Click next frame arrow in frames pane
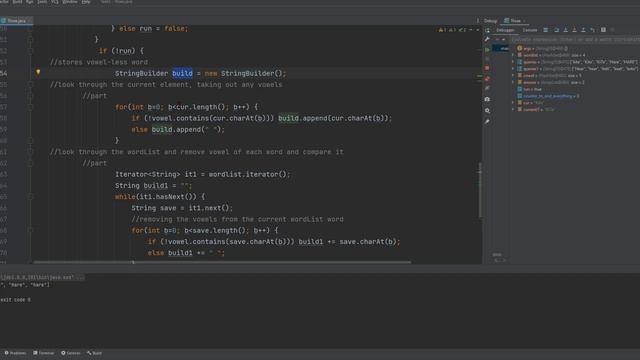This screenshot has width=640, height=360. [x=504, y=39]
